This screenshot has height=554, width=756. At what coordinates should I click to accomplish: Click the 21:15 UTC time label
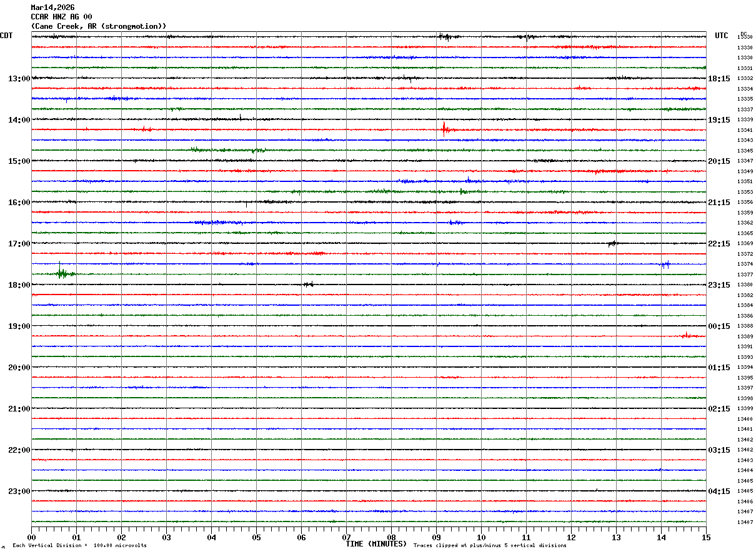[x=719, y=203]
